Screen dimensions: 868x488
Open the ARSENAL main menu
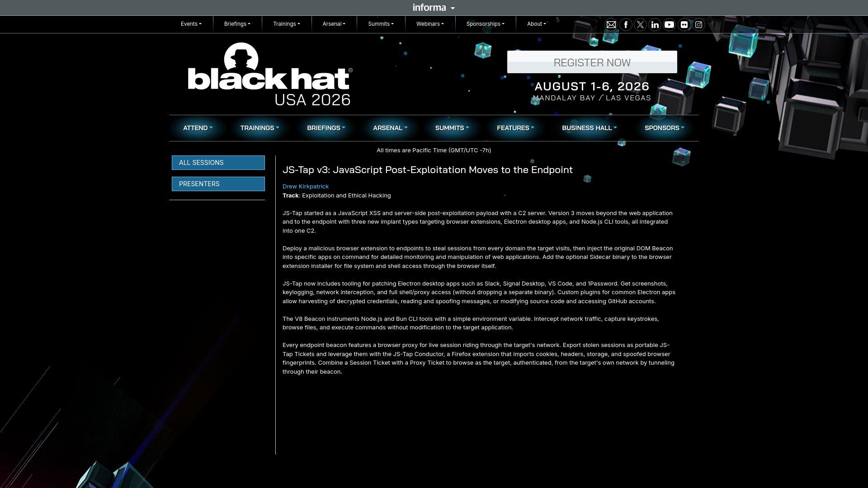pyautogui.click(x=390, y=128)
